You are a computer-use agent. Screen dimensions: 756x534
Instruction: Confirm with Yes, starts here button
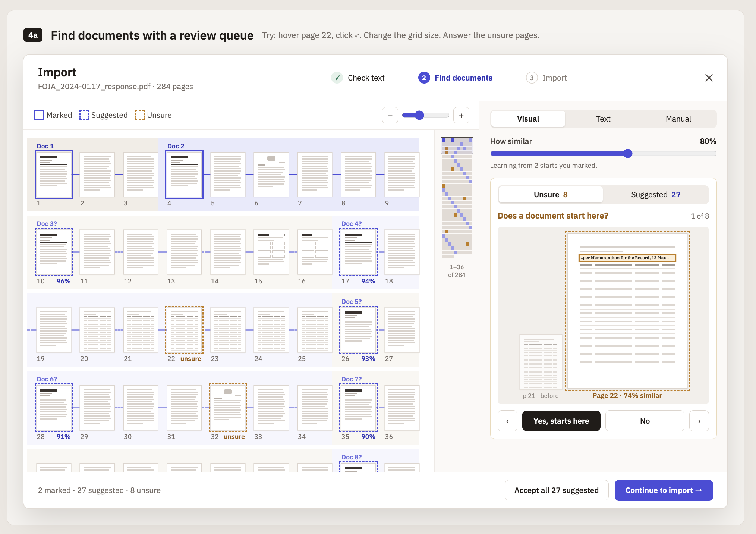561,421
